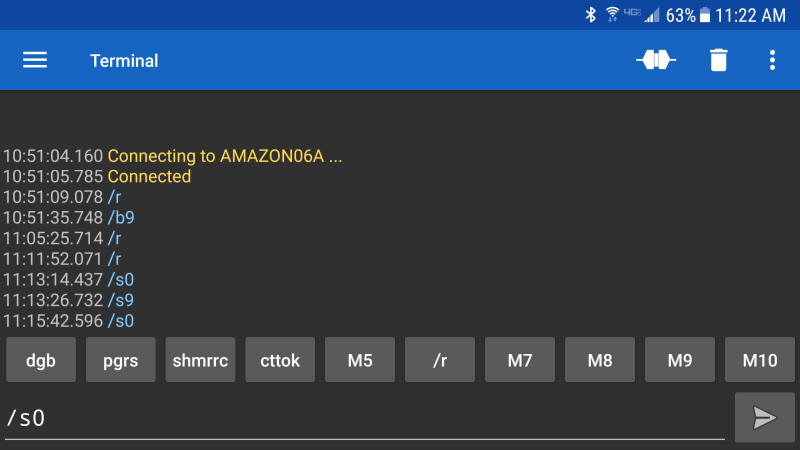
Task: Open the three-dot overflow menu
Action: 772,60
